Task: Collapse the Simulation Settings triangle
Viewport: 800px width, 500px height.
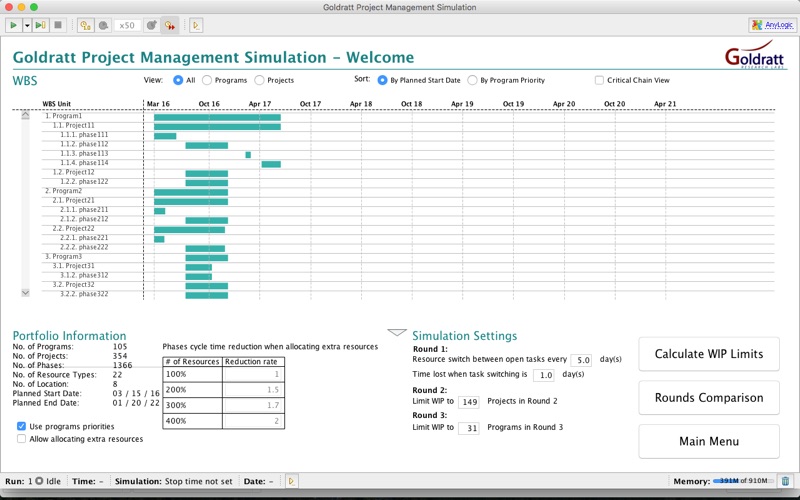Action: (x=397, y=333)
